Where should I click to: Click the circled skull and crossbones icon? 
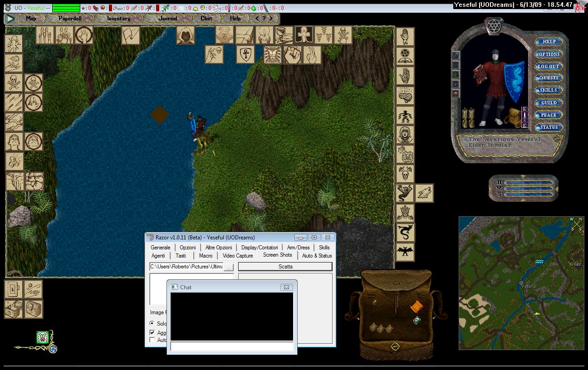click(34, 83)
